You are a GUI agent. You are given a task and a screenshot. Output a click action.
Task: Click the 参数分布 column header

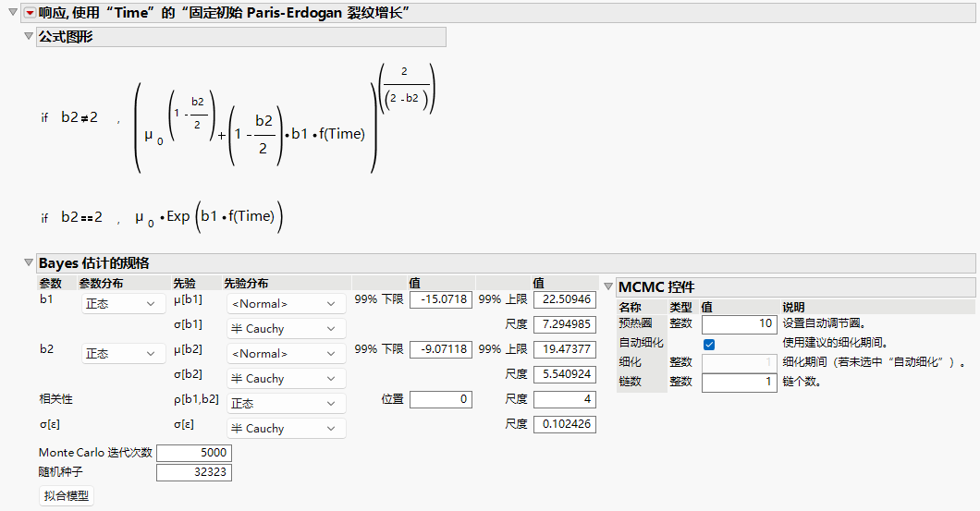point(102,283)
